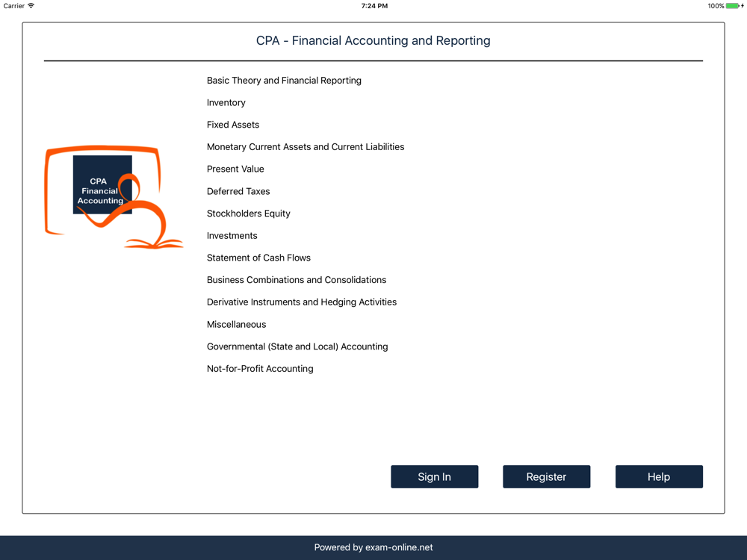Tap the CPA Financial Accounting logo
This screenshot has height=560, width=747.
[114, 196]
